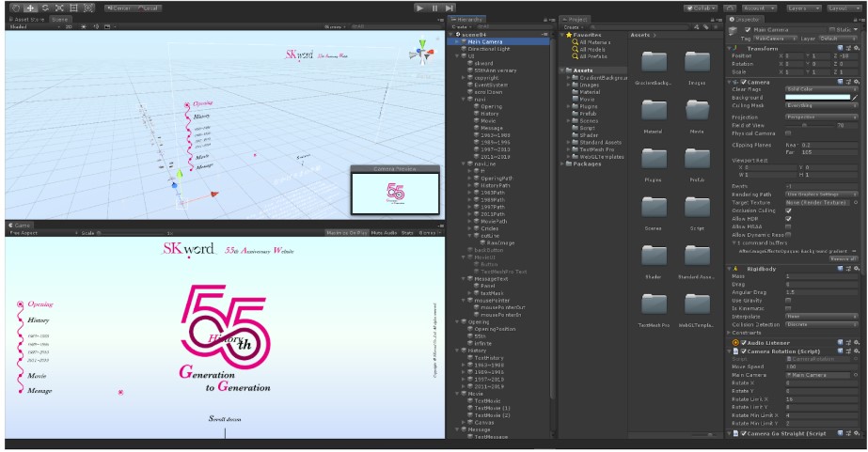Click Maximize On Play button

pos(347,233)
